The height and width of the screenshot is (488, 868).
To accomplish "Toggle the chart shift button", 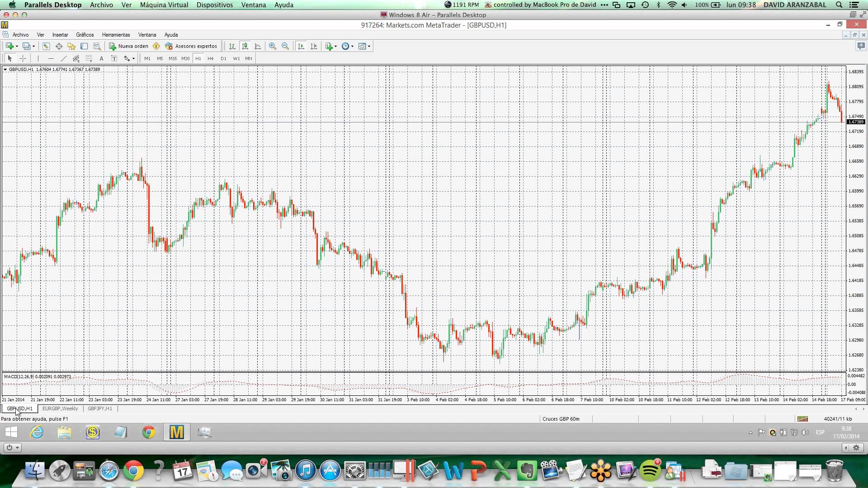I will (314, 46).
